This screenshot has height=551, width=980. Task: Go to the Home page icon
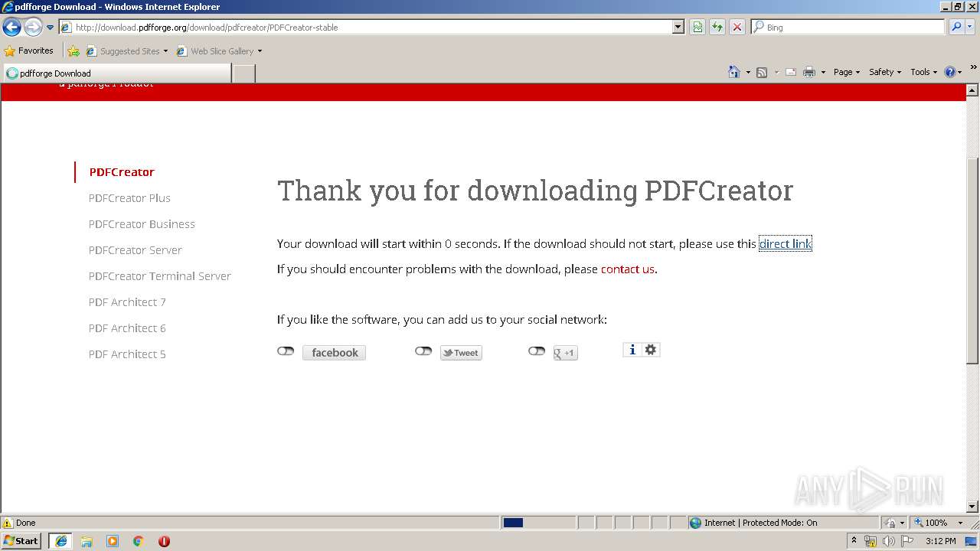(x=734, y=72)
